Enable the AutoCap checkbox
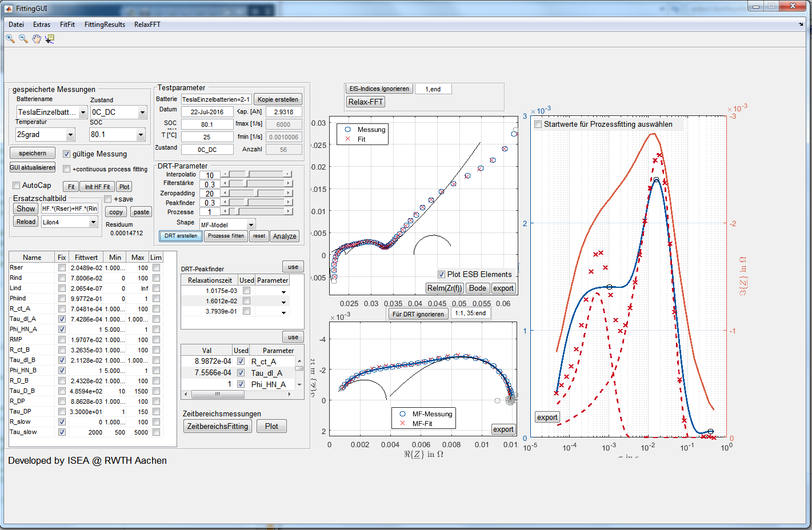812x530 pixels. [x=17, y=186]
